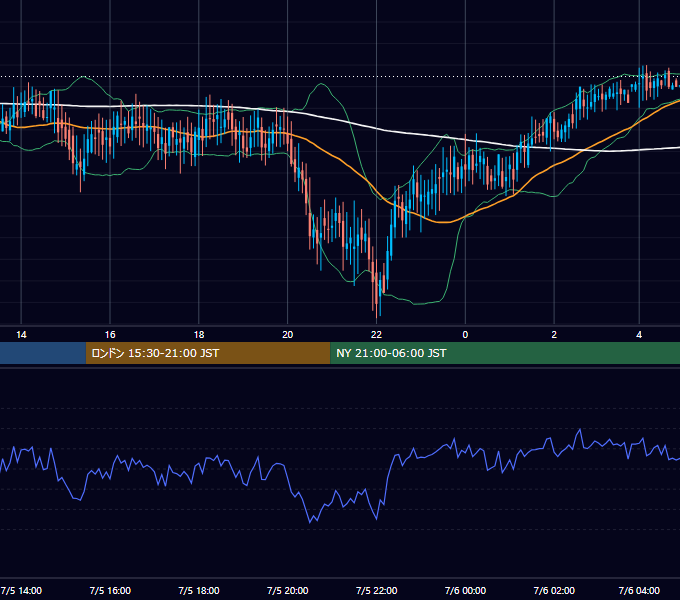
Task: Click the 7/5 14:00 label on indicator axis
Action: point(21,590)
